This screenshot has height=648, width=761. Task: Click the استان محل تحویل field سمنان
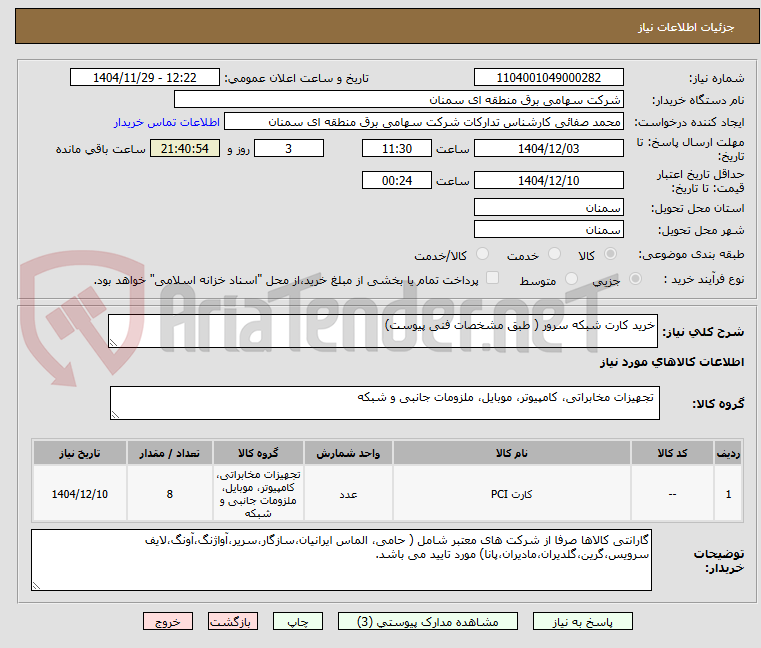point(548,208)
